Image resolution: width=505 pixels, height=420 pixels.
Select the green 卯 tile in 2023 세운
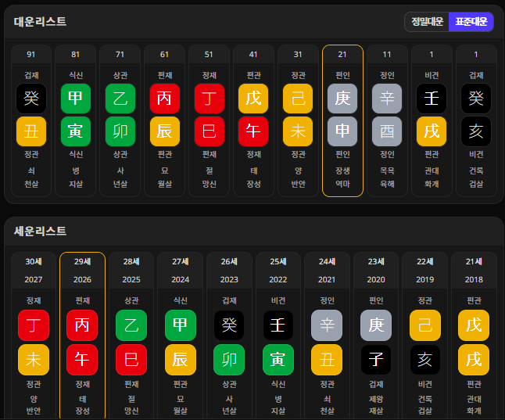(229, 360)
